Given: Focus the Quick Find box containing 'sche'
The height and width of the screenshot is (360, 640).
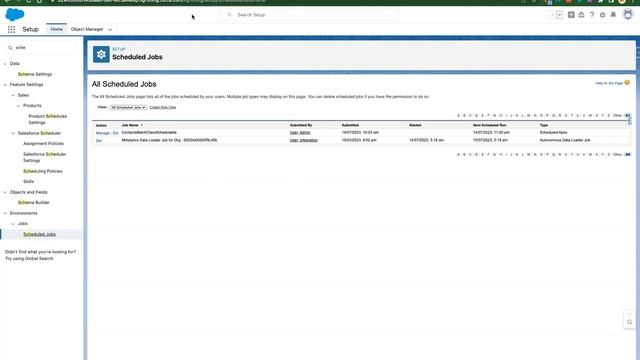Looking at the screenshot, I should point(41,48).
